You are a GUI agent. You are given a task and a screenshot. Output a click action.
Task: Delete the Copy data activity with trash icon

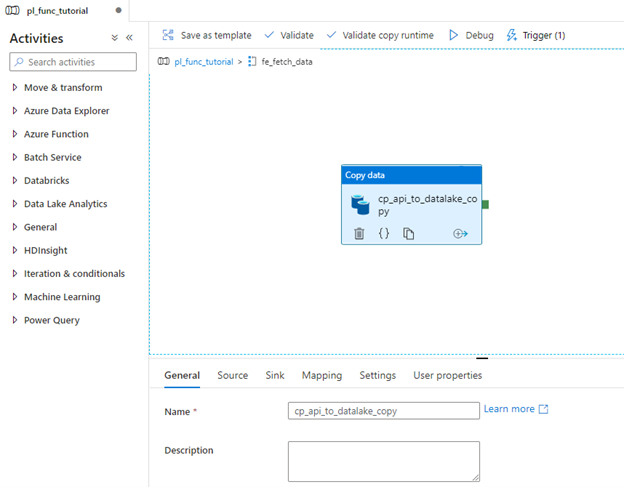click(359, 233)
